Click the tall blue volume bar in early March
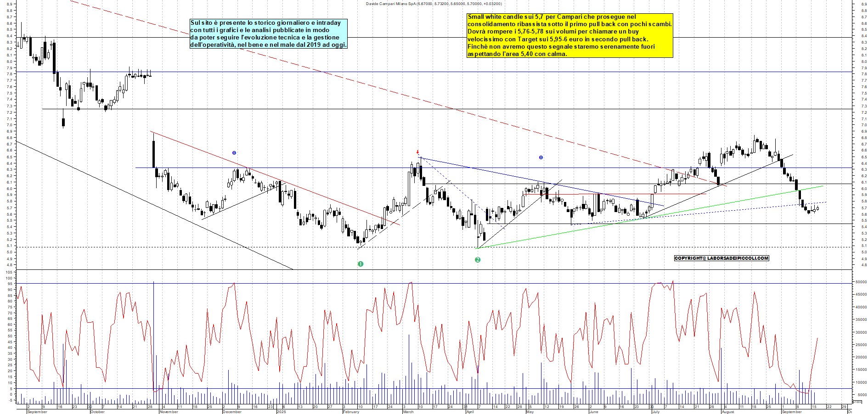The height and width of the screenshot is (414, 868). (409, 369)
